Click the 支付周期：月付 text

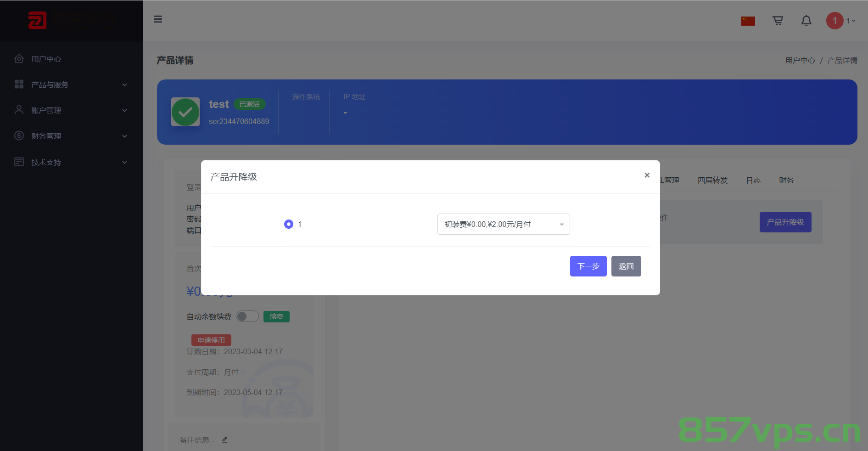click(x=213, y=372)
